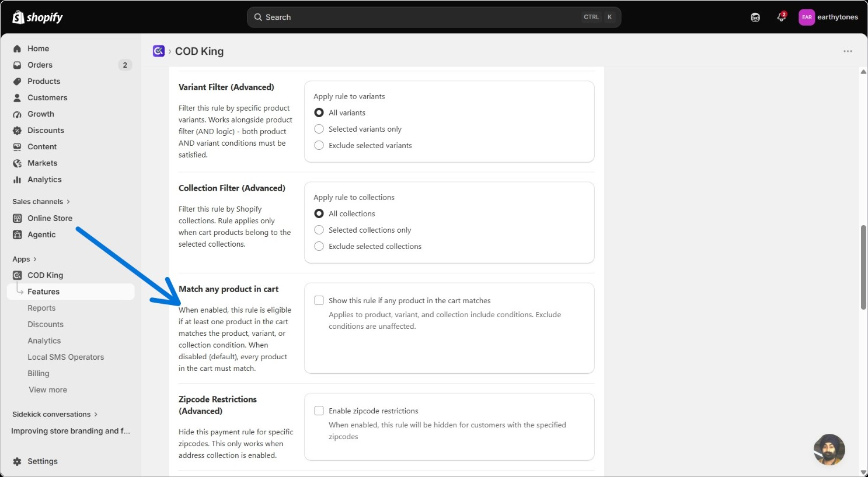Click the Markets globe icon

pos(18,163)
